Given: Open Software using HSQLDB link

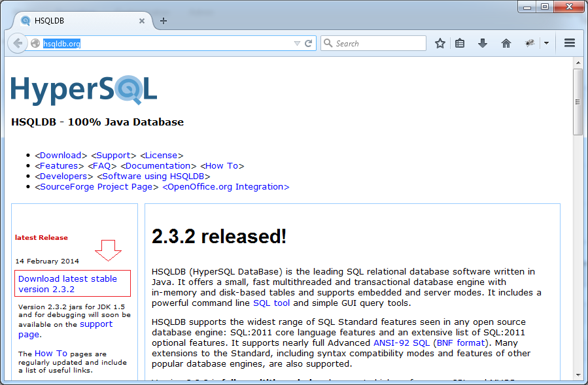Looking at the screenshot, I should coord(153,176).
